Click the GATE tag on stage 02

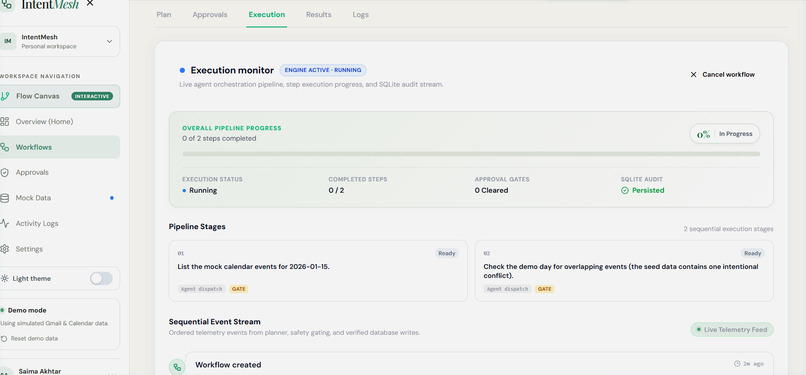tap(544, 289)
